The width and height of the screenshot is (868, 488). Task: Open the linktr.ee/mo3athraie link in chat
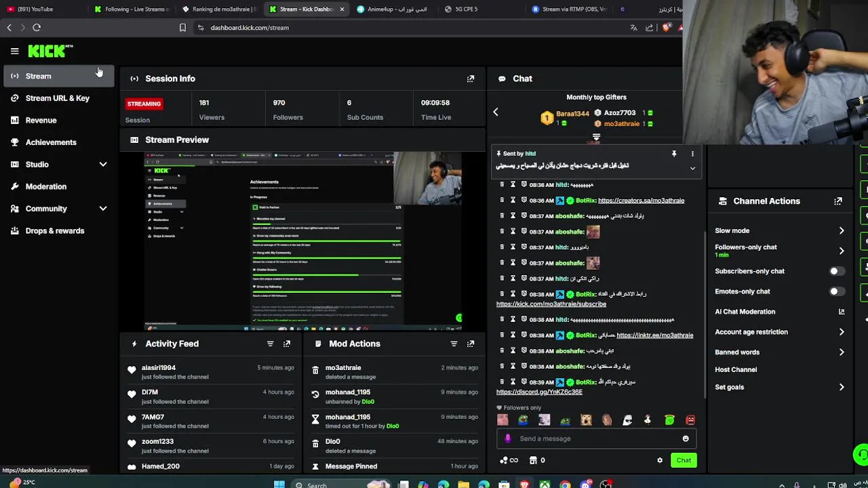(x=654, y=335)
